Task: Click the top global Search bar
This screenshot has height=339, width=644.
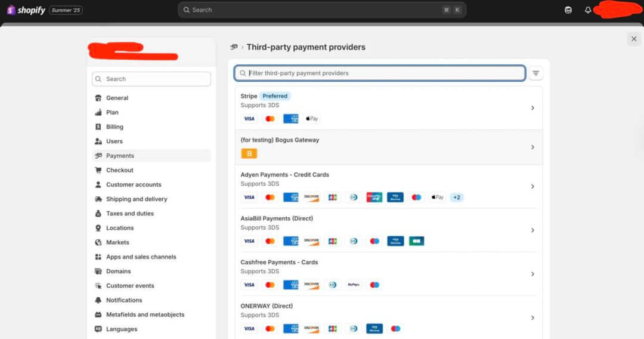Action: pyautogui.click(x=322, y=10)
